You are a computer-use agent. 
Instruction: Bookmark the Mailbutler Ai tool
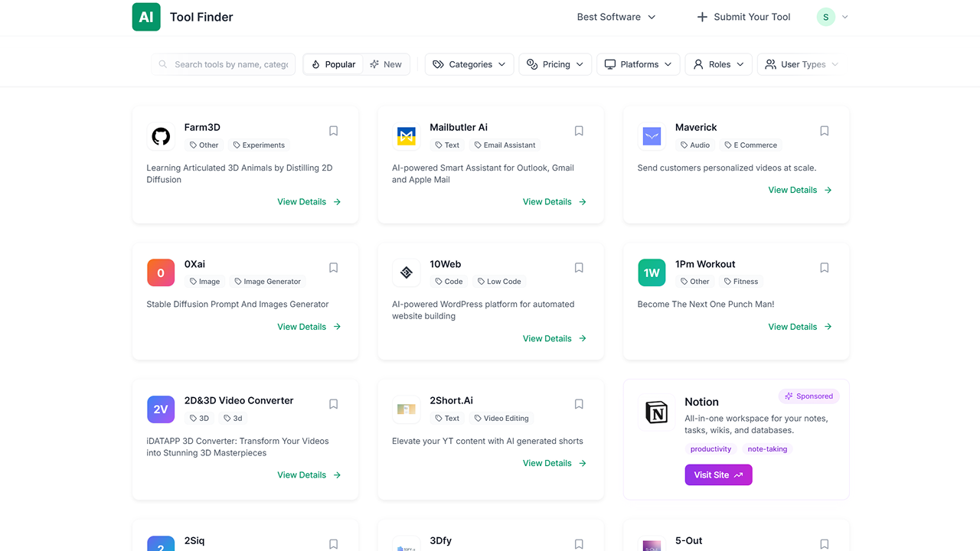pyautogui.click(x=579, y=131)
